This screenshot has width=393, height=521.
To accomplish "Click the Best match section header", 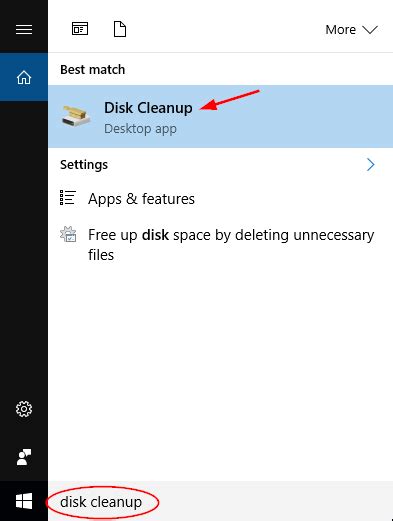I will (x=93, y=70).
